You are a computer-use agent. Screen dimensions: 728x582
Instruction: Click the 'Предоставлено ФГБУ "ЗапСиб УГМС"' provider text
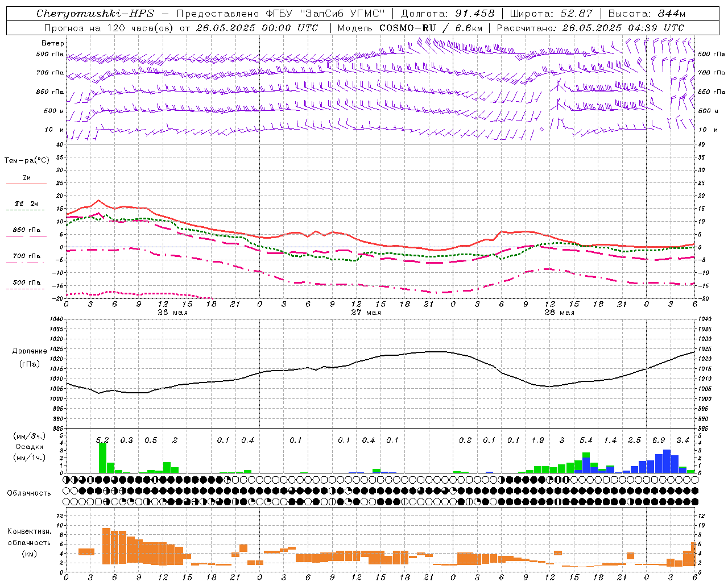pos(281,14)
